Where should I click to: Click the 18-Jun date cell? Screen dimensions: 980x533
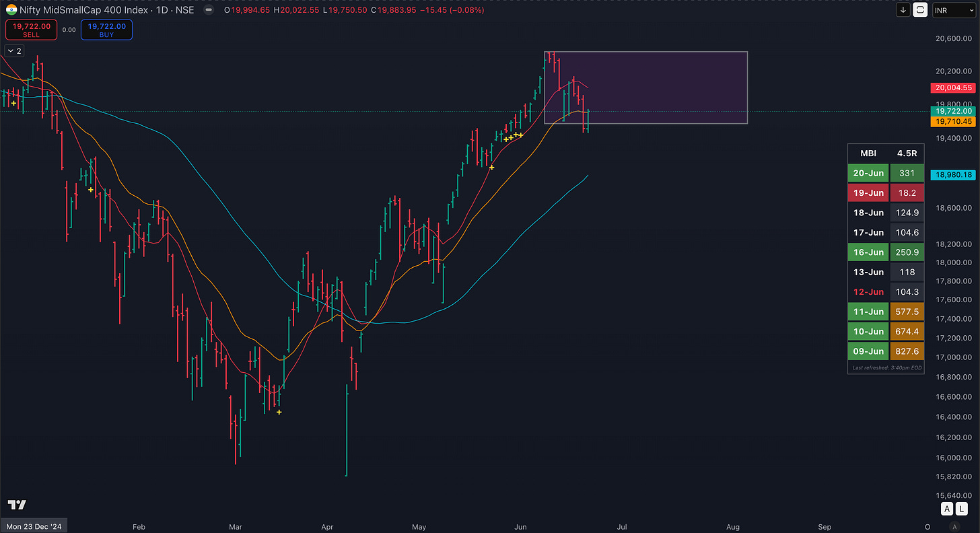(x=868, y=213)
